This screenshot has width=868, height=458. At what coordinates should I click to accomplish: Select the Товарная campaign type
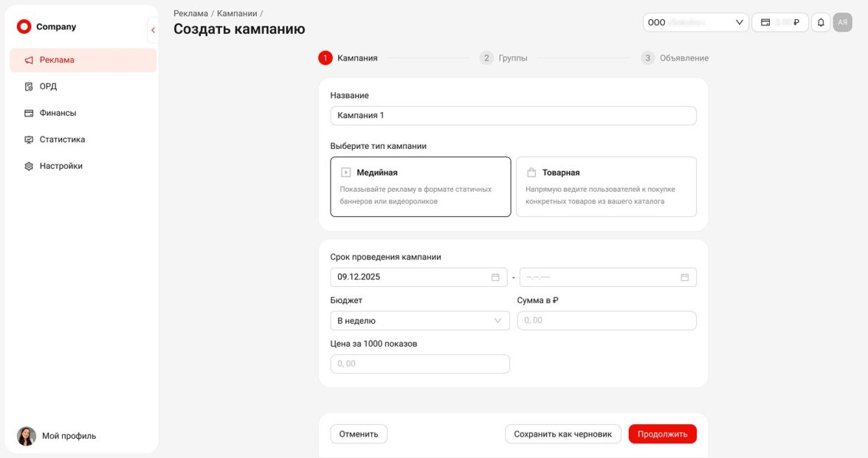point(606,187)
